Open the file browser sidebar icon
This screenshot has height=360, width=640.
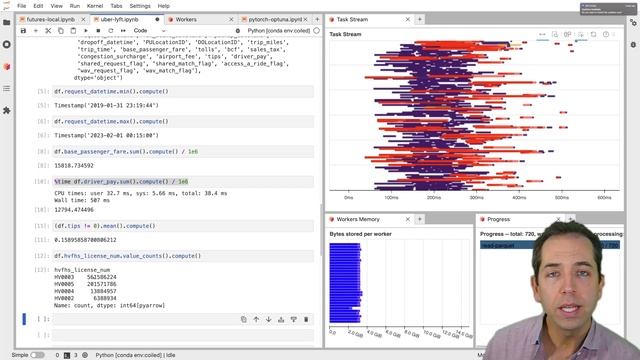(x=7, y=22)
